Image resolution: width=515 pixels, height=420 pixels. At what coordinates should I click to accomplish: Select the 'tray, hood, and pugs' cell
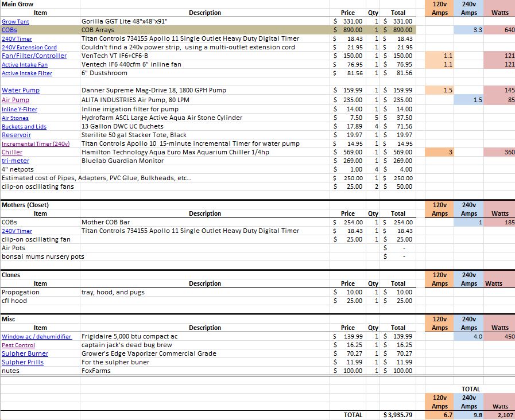(x=205, y=293)
